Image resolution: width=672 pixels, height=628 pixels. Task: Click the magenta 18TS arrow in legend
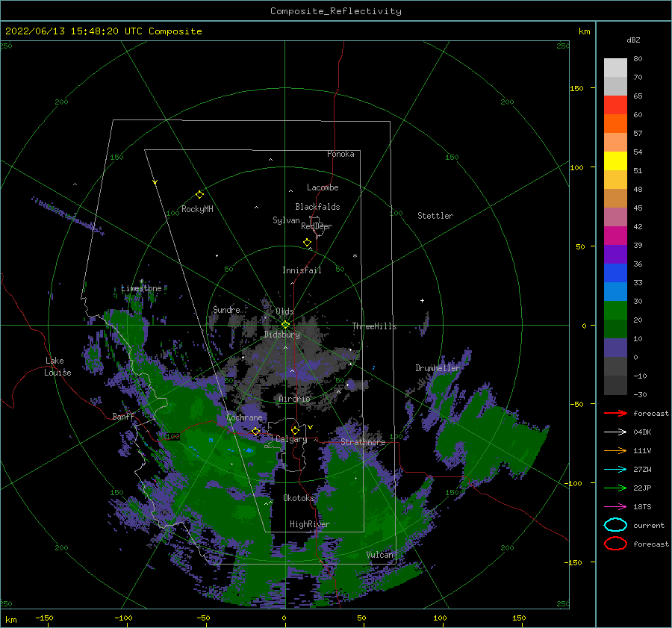coord(616,507)
